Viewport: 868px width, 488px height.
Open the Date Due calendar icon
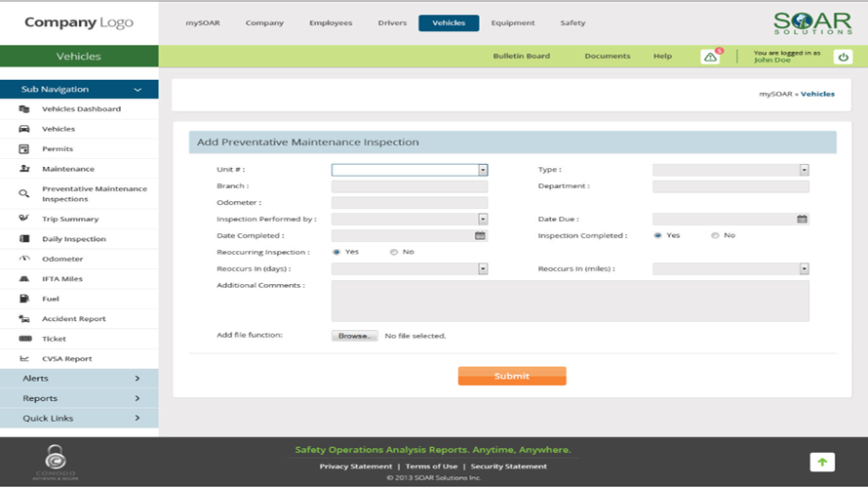[x=802, y=220]
